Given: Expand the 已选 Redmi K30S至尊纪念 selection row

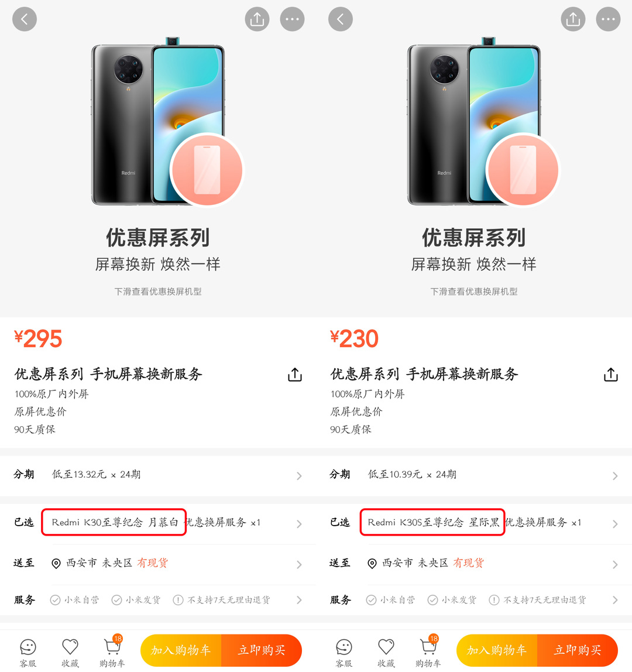Looking at the screenshot, I should point(474,523).
